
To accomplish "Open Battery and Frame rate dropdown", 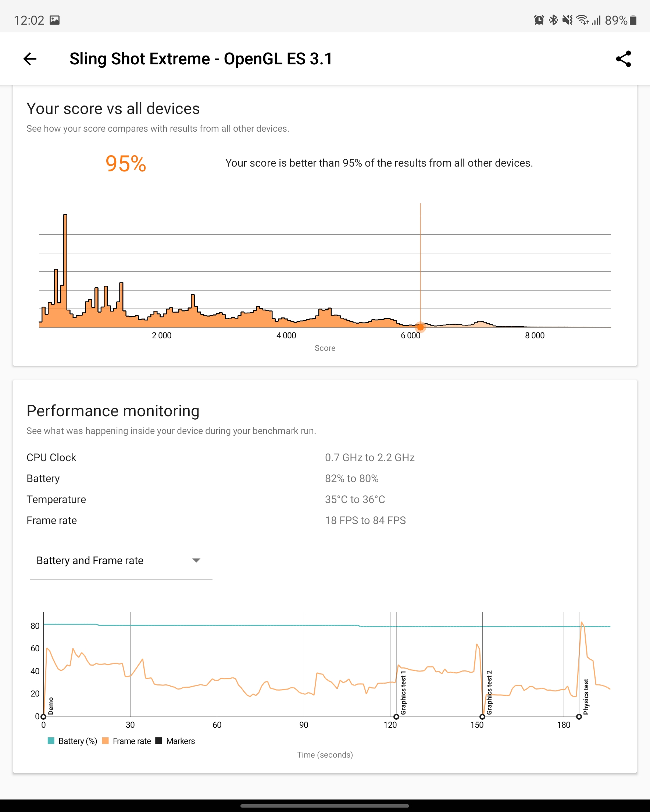I will [x=121, y=561].
